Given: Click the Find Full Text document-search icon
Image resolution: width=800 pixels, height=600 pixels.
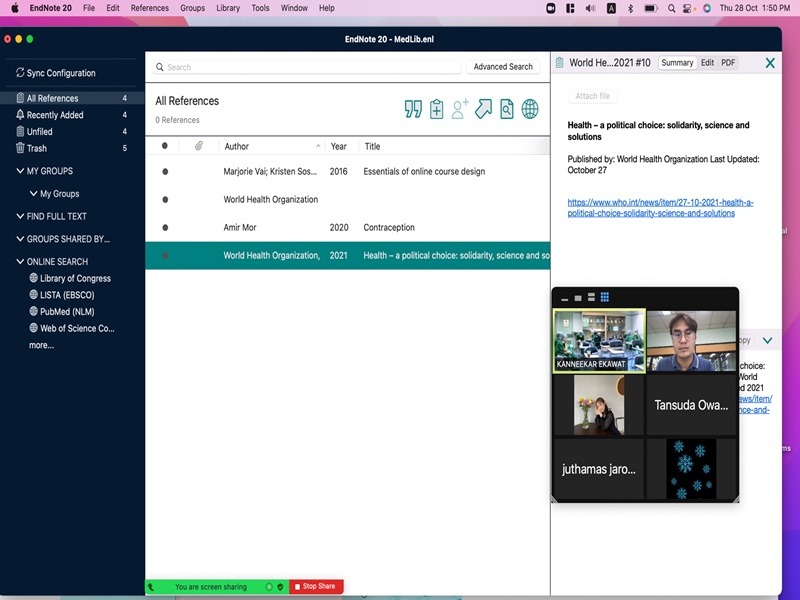Looking at the screenshot, I should tap(507, 109).
